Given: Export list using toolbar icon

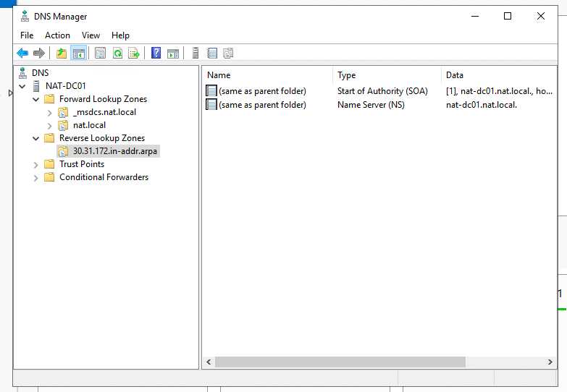Looking at the screenshot, I should click(134, 53).
